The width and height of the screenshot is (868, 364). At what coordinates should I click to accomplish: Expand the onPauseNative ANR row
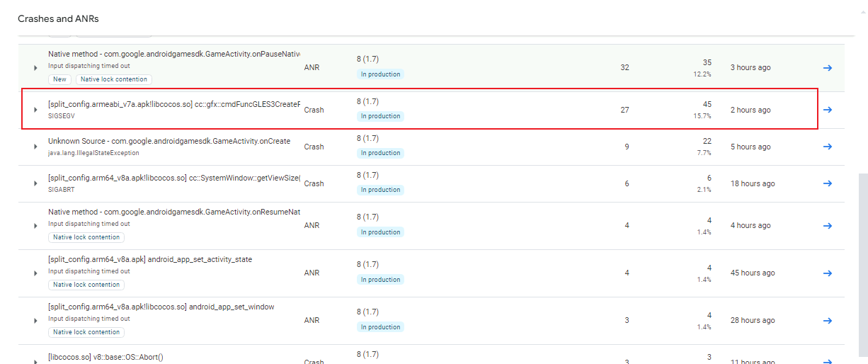(x=35, y=68)
